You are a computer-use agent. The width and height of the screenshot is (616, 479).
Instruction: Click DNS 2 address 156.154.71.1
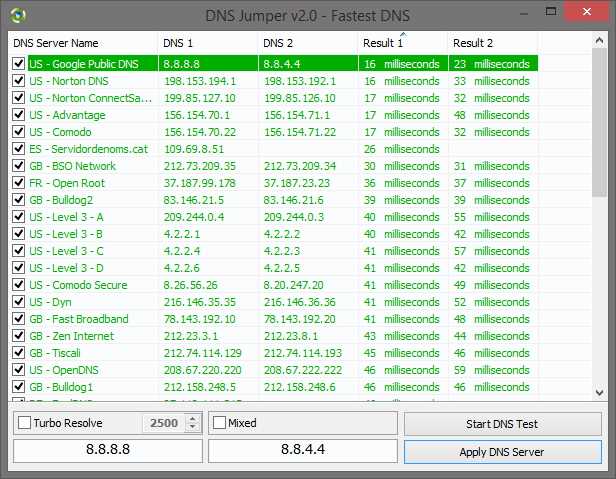(x=297, y=115)
